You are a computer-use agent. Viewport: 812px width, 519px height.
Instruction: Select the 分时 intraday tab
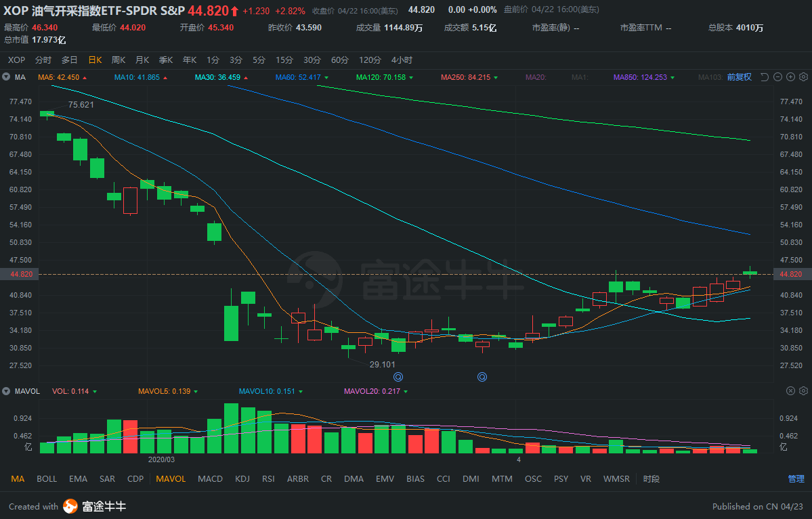coord(43,60)
